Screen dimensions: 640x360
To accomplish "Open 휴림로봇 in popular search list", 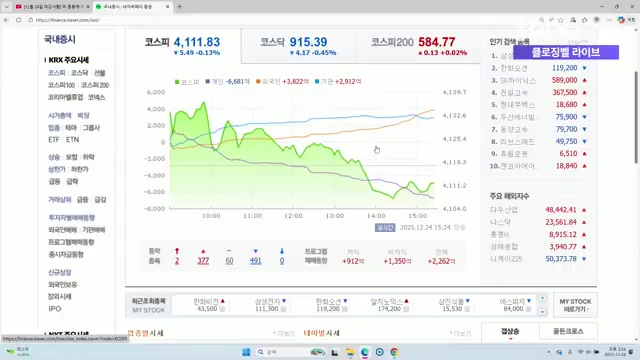I will (x=514, y=154).
